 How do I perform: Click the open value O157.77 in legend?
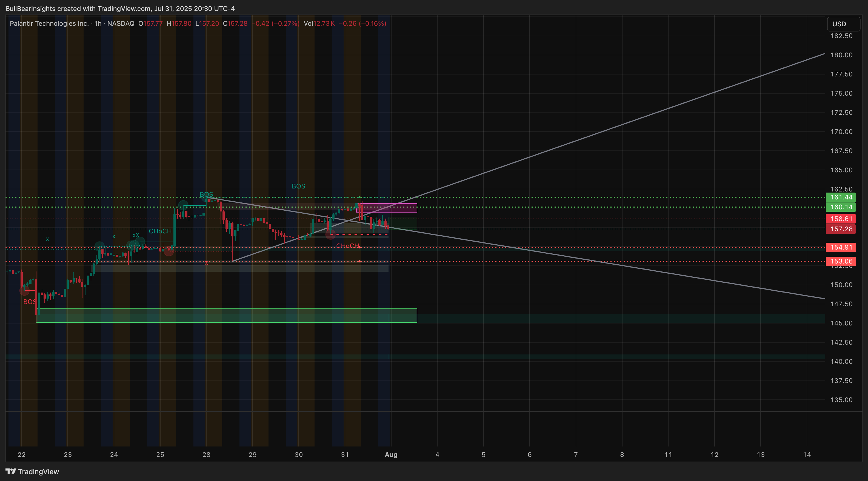point(151,24)
